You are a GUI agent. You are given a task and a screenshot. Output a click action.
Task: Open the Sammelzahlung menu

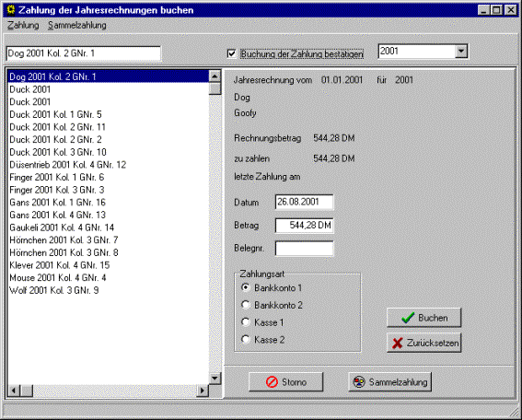tap(77, 25)
